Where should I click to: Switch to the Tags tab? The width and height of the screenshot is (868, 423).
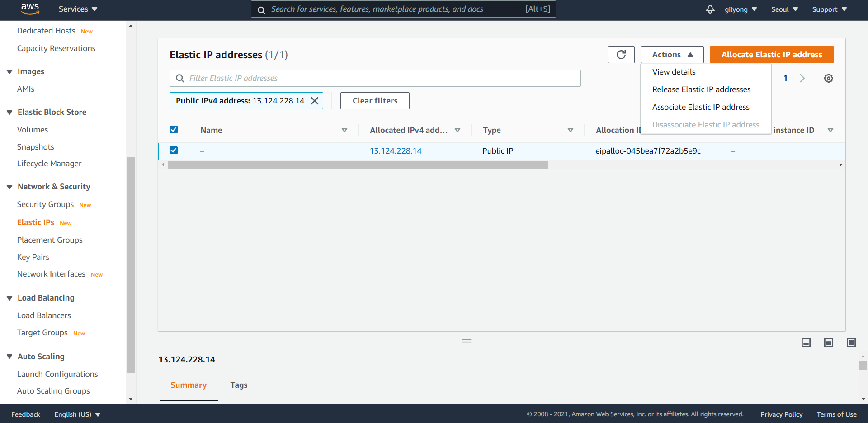coord(239,385)
